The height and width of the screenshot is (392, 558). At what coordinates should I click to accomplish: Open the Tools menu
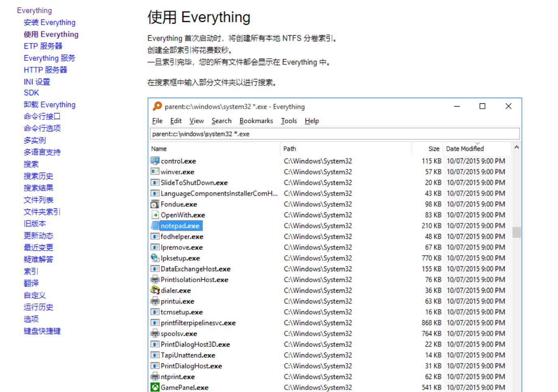(x=289, y=121)
